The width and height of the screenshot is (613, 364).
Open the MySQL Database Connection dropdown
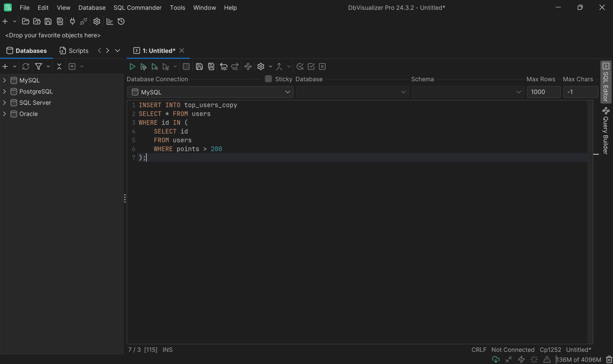pyautogui.click(x=287, y=92)
